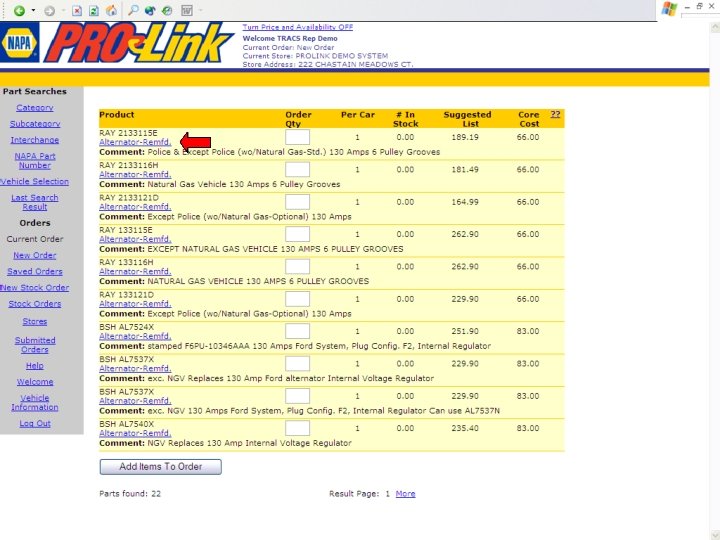Viewport: 720px width, 540px height.
Task: Open Alternator-Remfd. link for RAY 2133115E
Action: point(135,142)
